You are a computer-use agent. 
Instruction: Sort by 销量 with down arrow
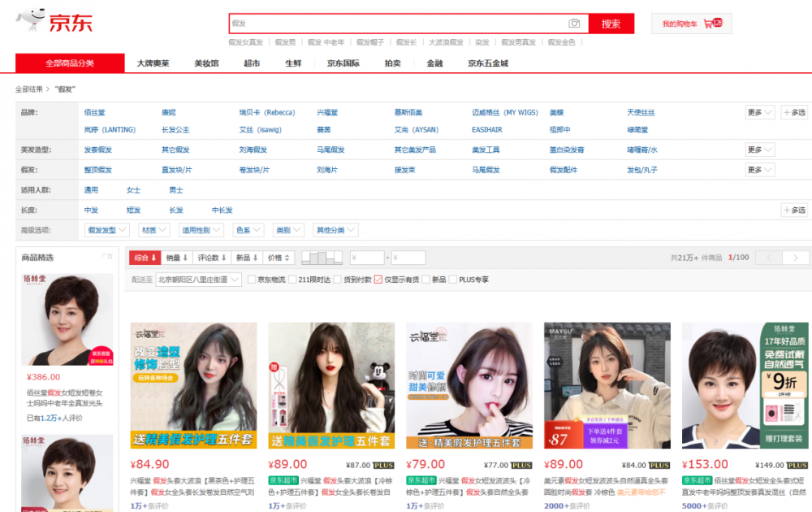(177, 258)
